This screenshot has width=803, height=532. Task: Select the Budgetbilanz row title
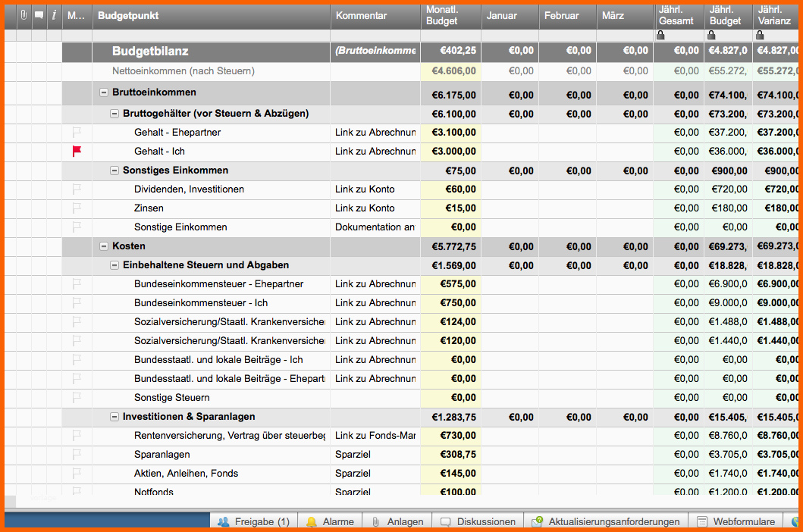[x=150, y=52]
